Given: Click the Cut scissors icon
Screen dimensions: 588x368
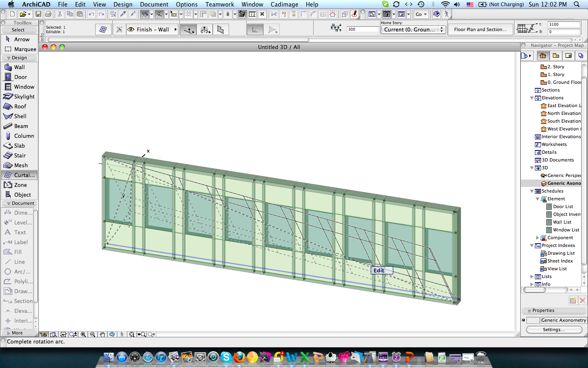Looking at the screenshot, I should point(60,14).
